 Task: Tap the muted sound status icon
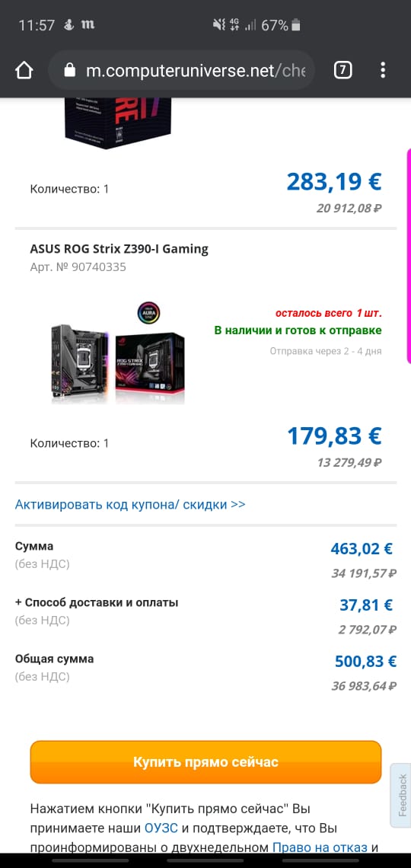click(x=218, y=25)
